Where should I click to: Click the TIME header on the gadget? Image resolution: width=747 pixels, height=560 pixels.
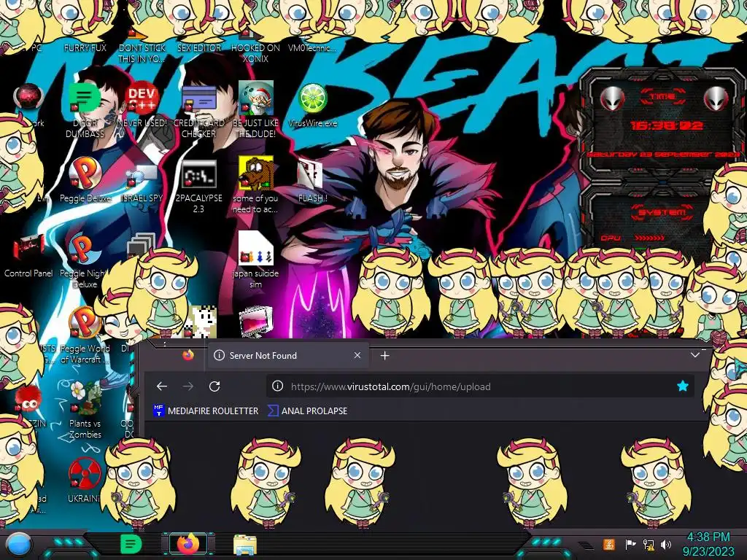662,97
